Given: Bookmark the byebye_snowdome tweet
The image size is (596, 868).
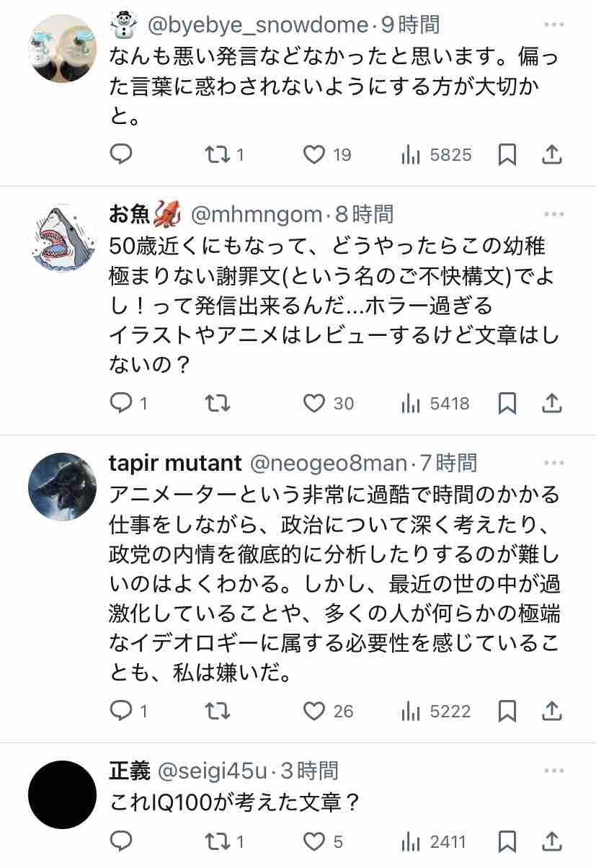Looking at the screenshot, I should coord(507,154).
